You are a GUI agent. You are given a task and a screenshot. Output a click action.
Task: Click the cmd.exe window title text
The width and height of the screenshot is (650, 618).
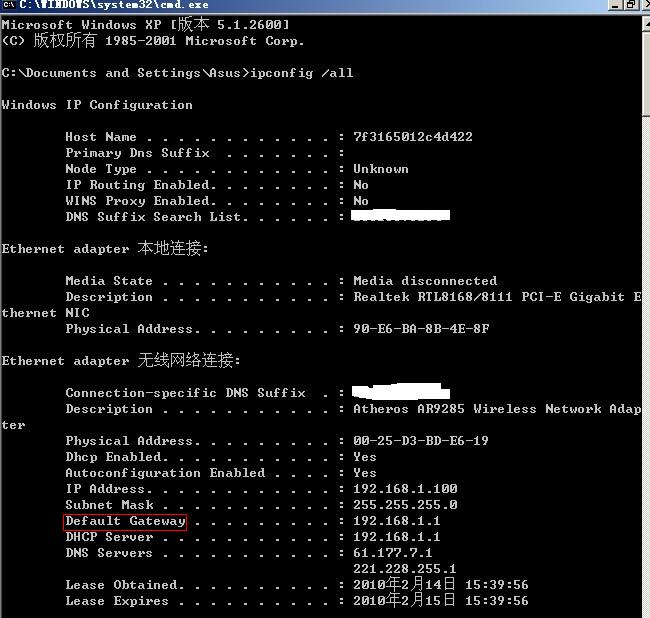[114, 5]
